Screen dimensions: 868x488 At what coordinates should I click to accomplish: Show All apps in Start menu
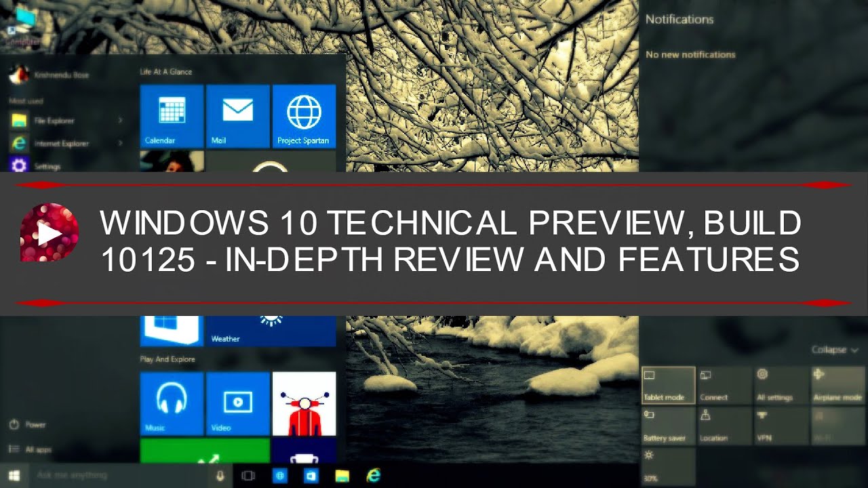point(31,449)
